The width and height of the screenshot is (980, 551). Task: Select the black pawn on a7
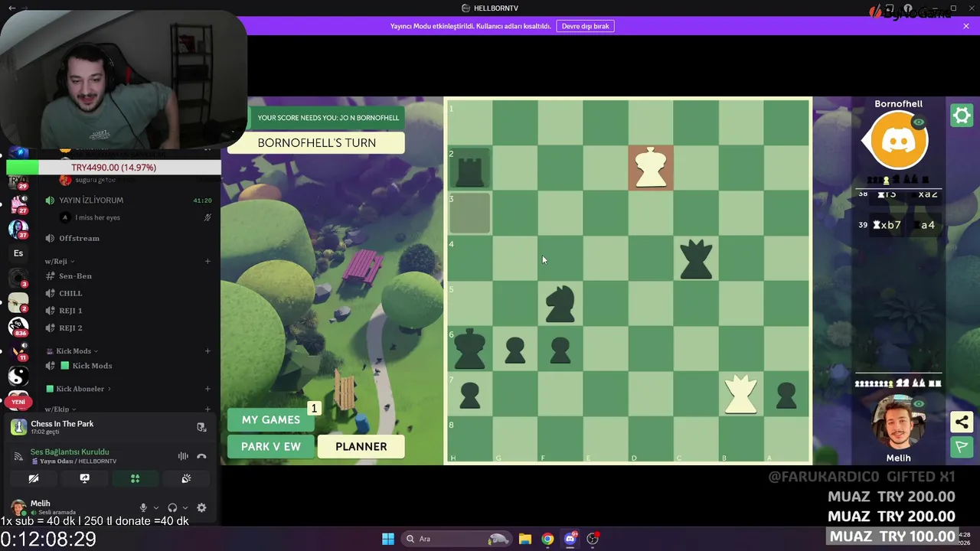point(786,396)
